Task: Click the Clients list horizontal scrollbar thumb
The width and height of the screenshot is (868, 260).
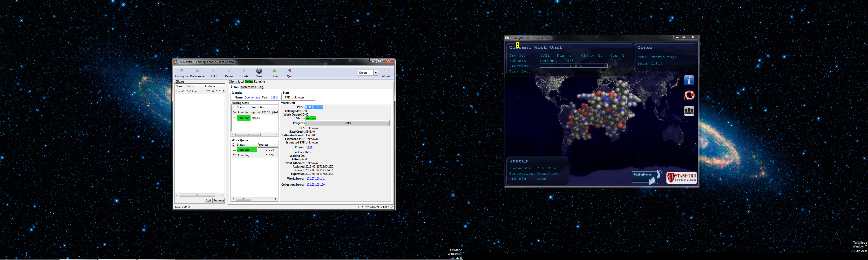Action: (x=197, y=195)
